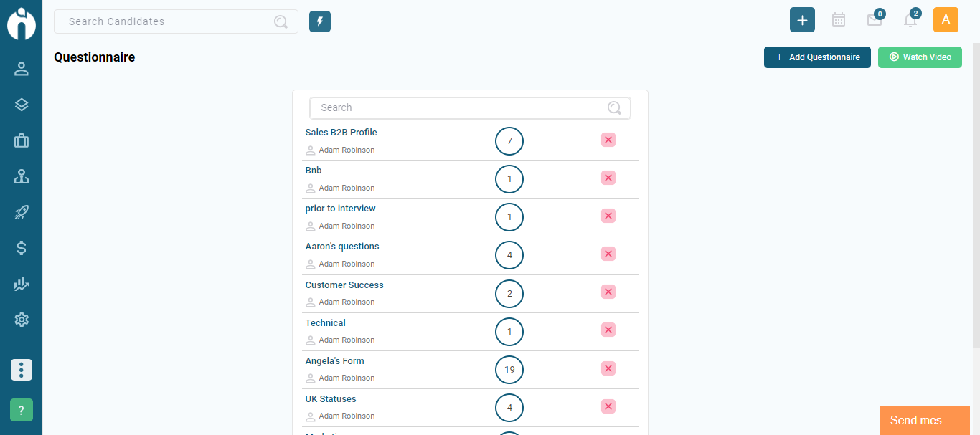Open the orange user avatar menu

pos(946,20)
